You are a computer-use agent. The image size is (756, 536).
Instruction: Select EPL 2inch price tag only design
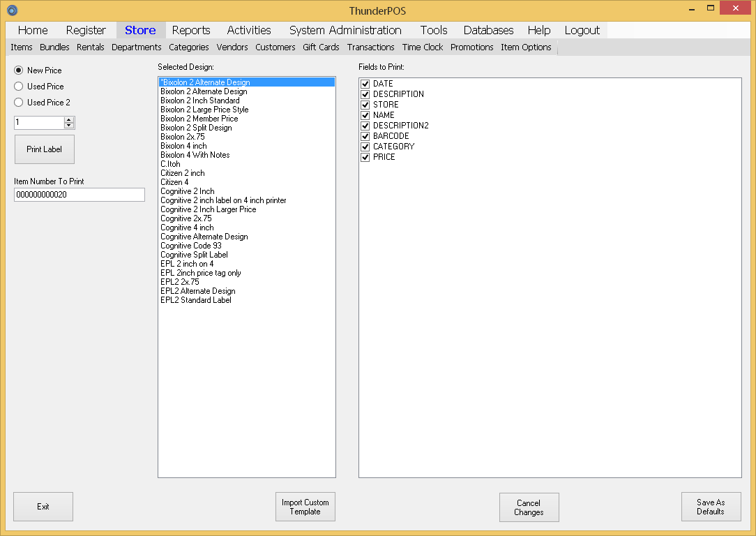(247, 273)
